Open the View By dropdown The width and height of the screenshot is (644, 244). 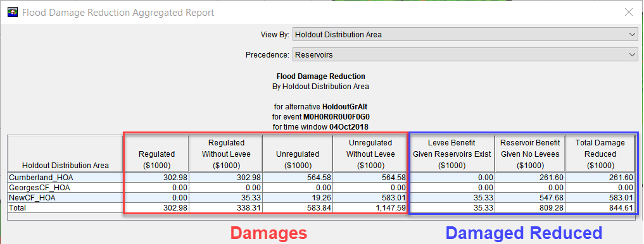pos(465,34)
